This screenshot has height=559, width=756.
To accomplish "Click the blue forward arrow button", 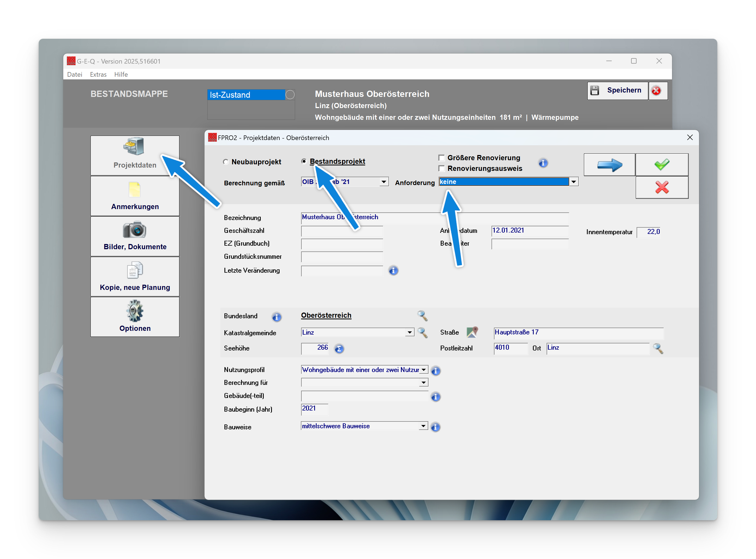I will (x=609, y=165).
